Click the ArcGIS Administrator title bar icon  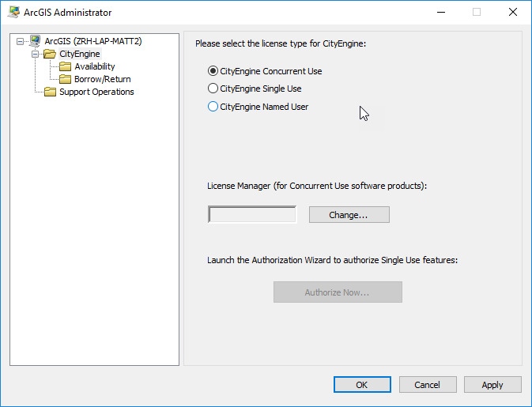pyautogui.click(x=14, y=13)
